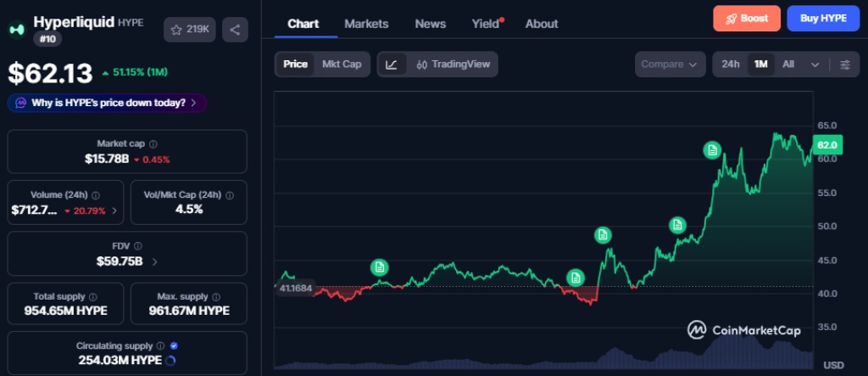Click the AI icon in HYPE price question
This screenshot has height=376, width=868.
coord(21,103)
